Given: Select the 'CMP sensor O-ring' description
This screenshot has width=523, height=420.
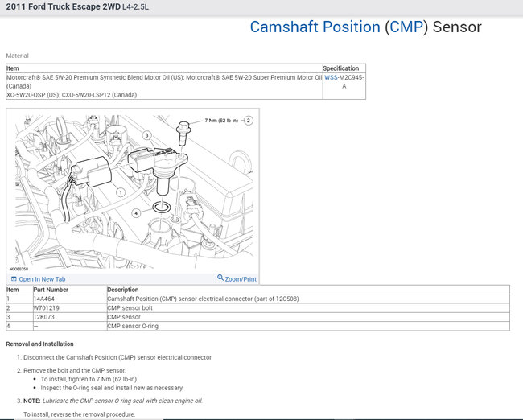Looking at the screenshot, I should [x=133, y=326].
